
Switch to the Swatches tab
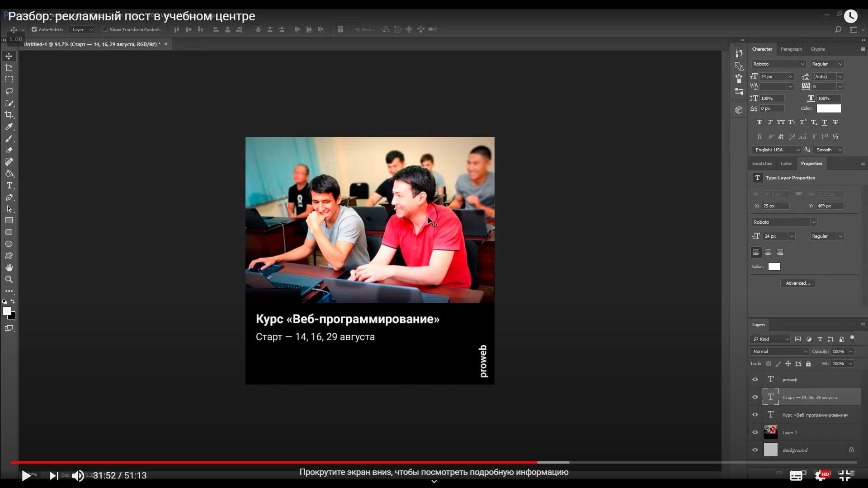tap(762, 164)
